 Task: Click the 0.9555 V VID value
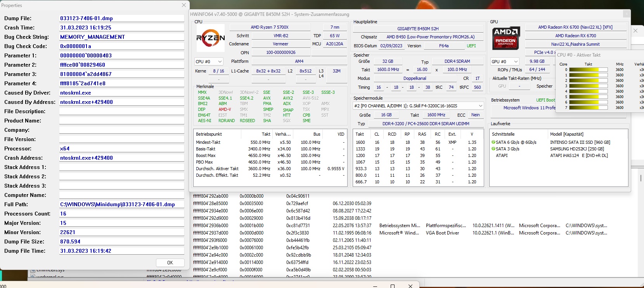tap(336, 169)
